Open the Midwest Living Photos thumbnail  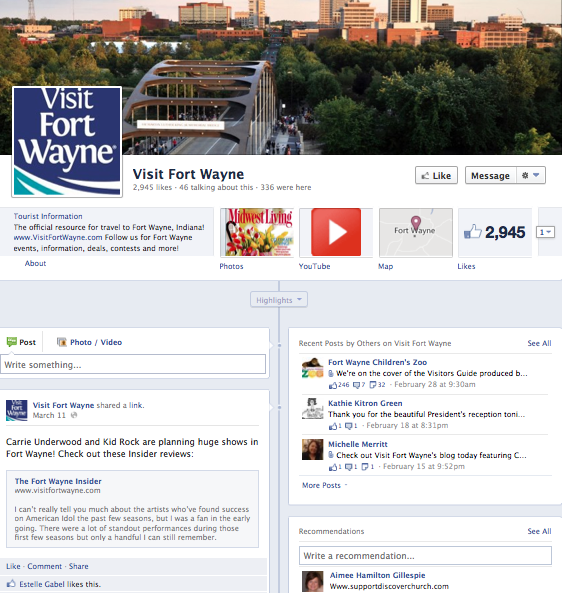(257, 232)
